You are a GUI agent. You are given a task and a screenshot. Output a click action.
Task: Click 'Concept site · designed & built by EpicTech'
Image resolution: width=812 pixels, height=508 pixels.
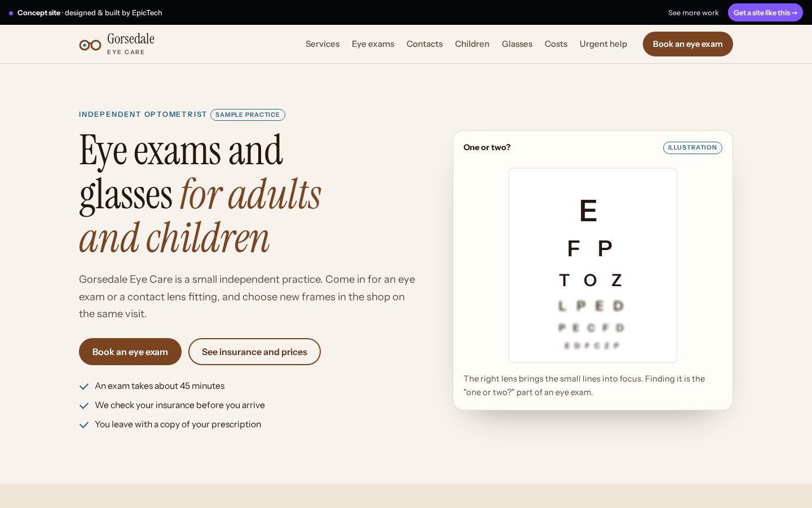(90, 12)
